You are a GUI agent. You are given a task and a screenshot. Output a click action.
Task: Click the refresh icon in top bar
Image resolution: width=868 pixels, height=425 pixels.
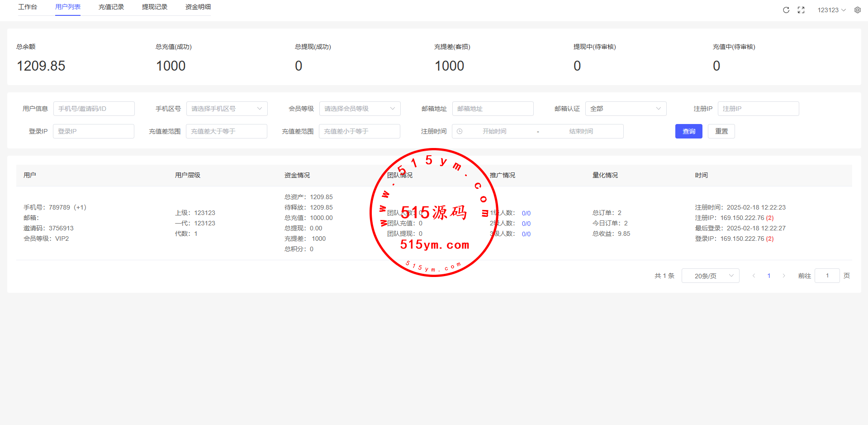click(x=786, y=10)
